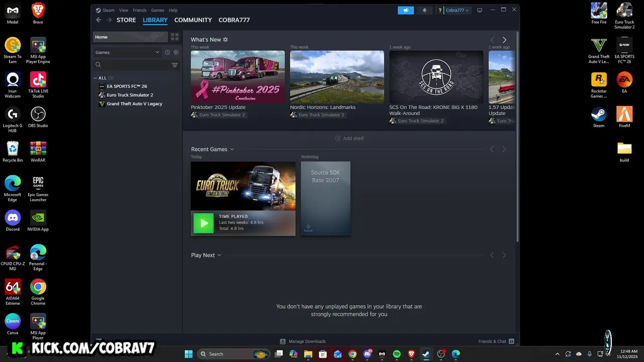Expand the Recent Games shelf dropdown
Screen dimensions: 644x362
(232, 149)
